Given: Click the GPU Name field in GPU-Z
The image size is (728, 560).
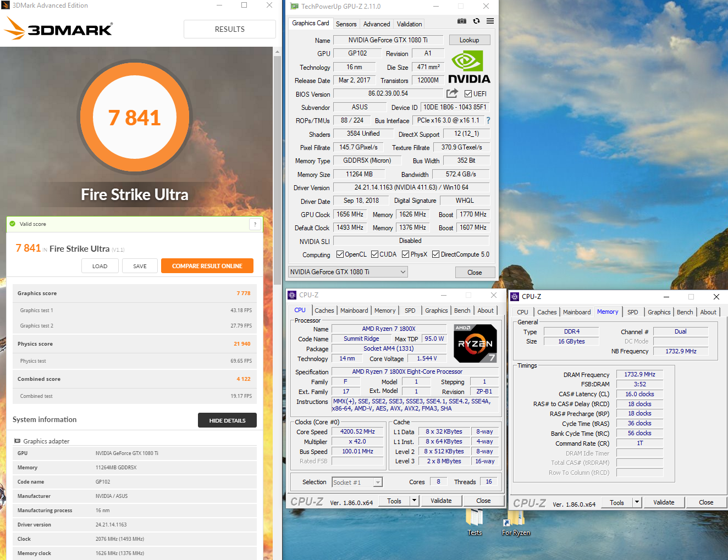Looking at the screenshot, I should click(388, 40).
